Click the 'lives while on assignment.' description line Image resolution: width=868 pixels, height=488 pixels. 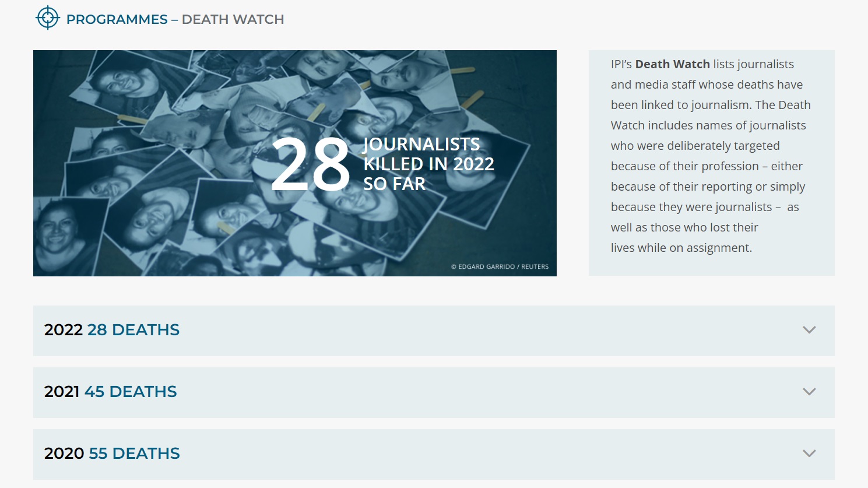[x=681, y=248]
